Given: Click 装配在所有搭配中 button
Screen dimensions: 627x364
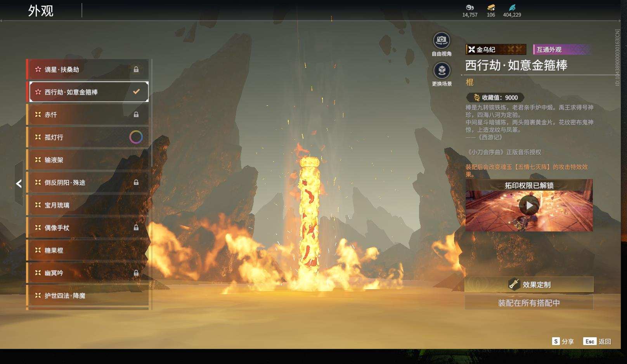Looking at the screenshot, I should pos(529,303).
